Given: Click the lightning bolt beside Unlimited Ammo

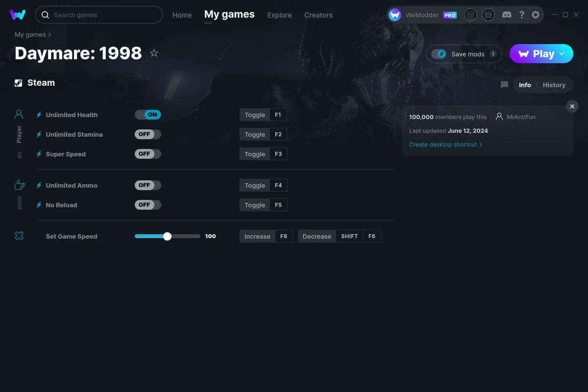Looking at the screenshot, I should pyautogui.click(x=38, y=185).
